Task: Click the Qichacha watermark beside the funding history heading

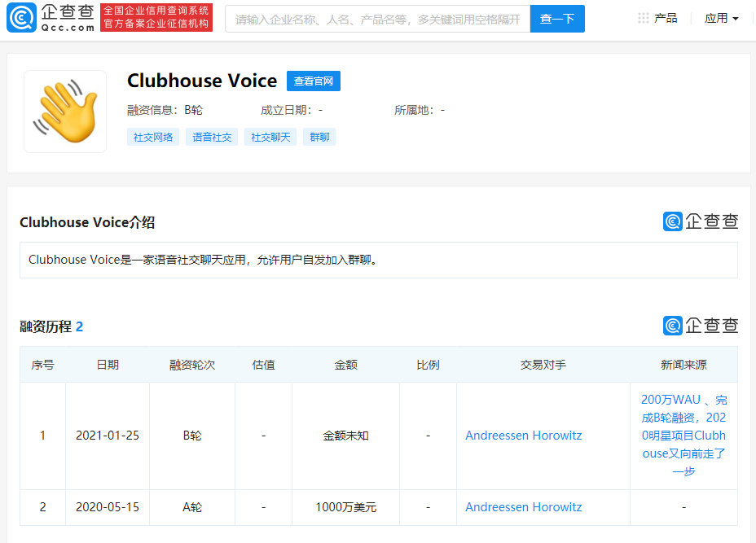Action: 701,326
